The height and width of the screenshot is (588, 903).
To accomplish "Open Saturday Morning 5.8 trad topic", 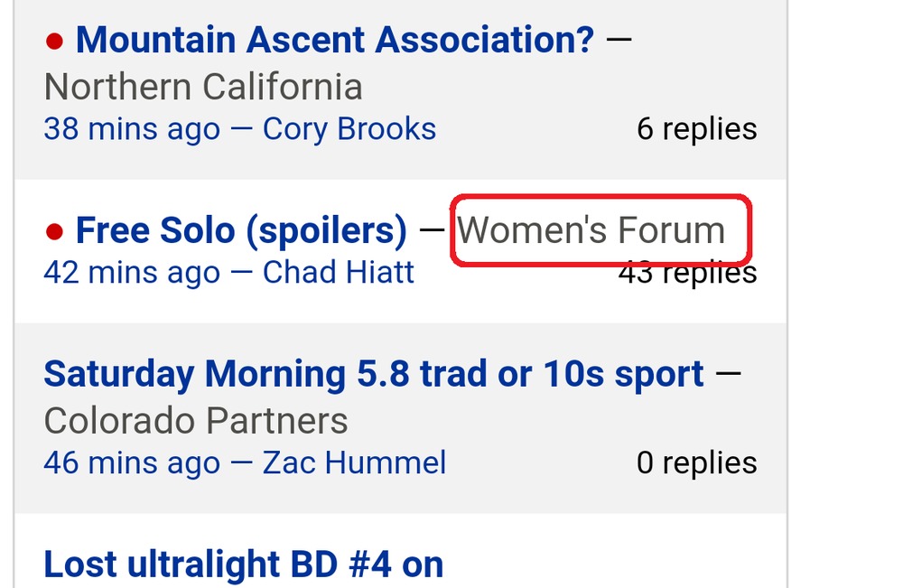I will point(374,374).
